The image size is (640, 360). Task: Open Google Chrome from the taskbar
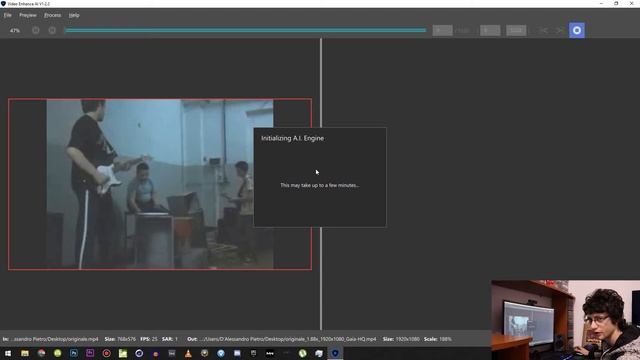(41, 353)
